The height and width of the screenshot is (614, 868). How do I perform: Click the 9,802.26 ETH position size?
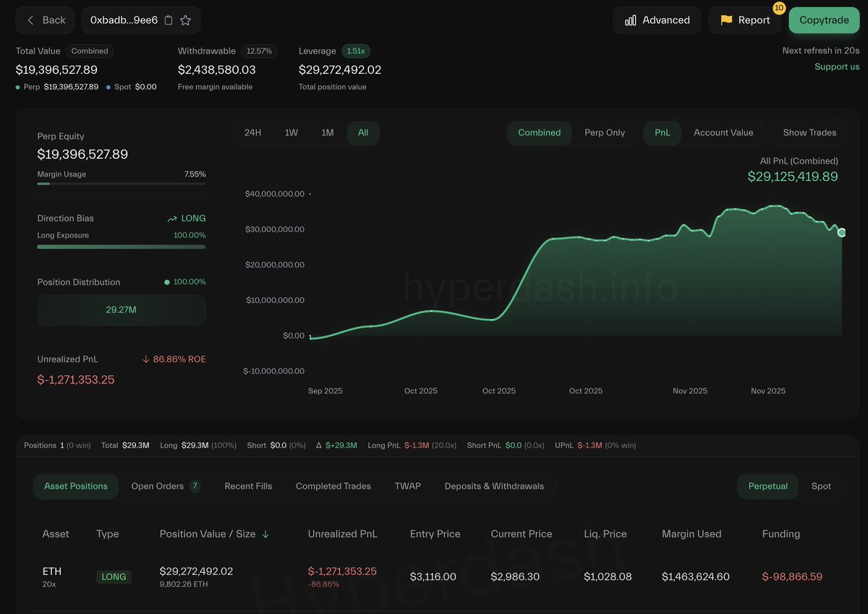[184, 584]
